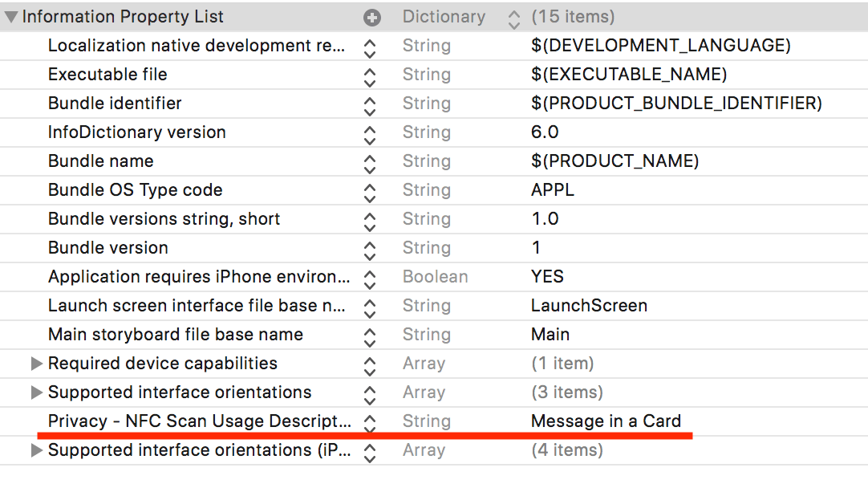Click stepper arrows on Bundle name row
Screen dimensions: 868x488
coord(369,162)
